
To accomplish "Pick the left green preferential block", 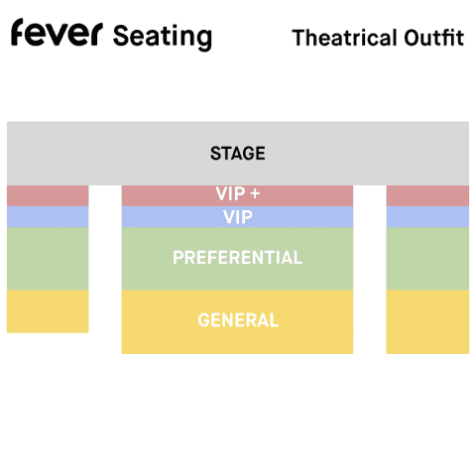I will [48, 259].
